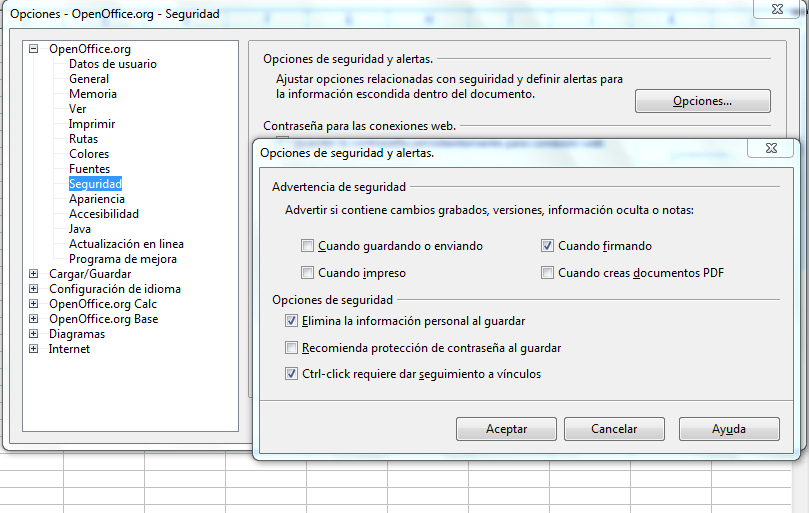Viewport: 809px width, 513px height.
Task: Expand the OpenOffice.org Calc node
Action: click(x=34, y=304)
